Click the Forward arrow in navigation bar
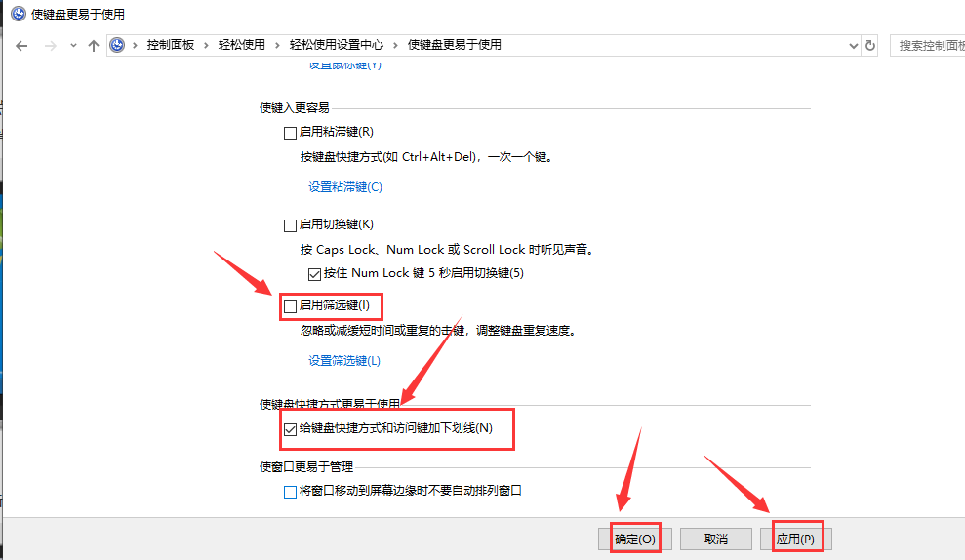The height and width of the screenshot is (560, 965). (x=50, y=46)
